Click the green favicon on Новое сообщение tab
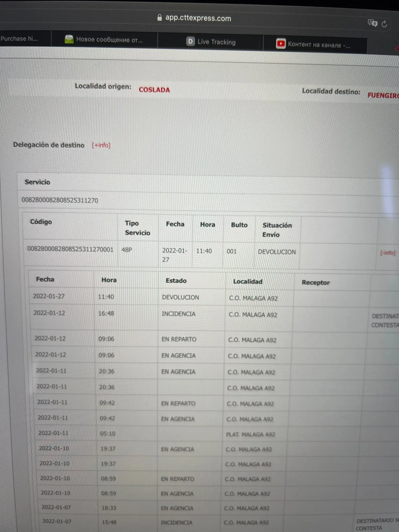Screen dimensions: 399x532 pos(69,39)
